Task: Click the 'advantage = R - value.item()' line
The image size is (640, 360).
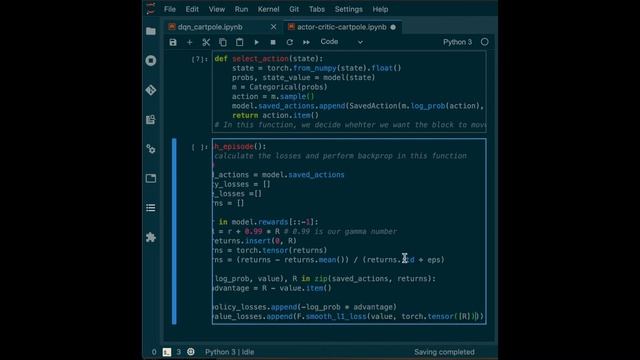Action: tap(272, 288)
